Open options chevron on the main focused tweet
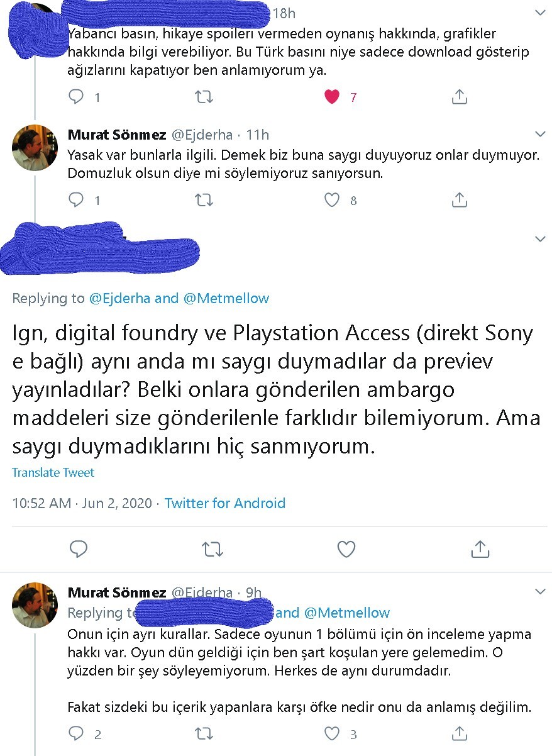552x756 pixels. tap(540, 239)
